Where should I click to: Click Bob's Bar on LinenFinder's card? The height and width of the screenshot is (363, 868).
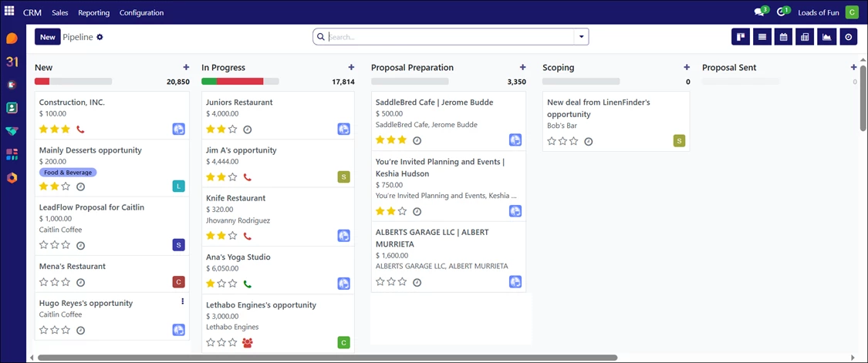560,126
